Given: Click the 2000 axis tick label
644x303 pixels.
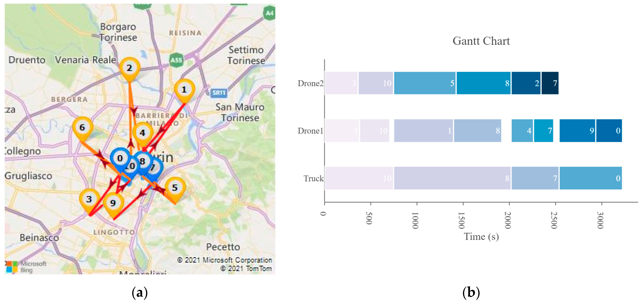Looking at the screenshot, I should click(x=508, y=220).
